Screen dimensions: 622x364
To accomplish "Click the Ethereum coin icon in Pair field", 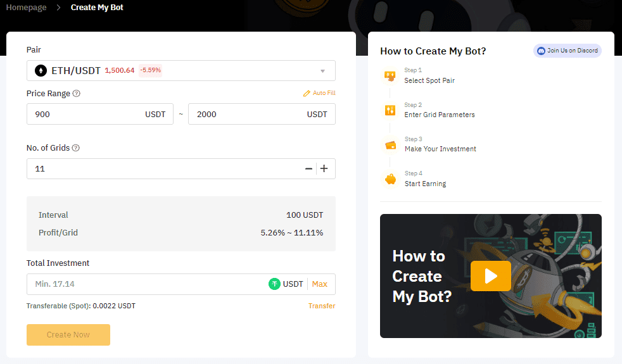I will (41, 70).
